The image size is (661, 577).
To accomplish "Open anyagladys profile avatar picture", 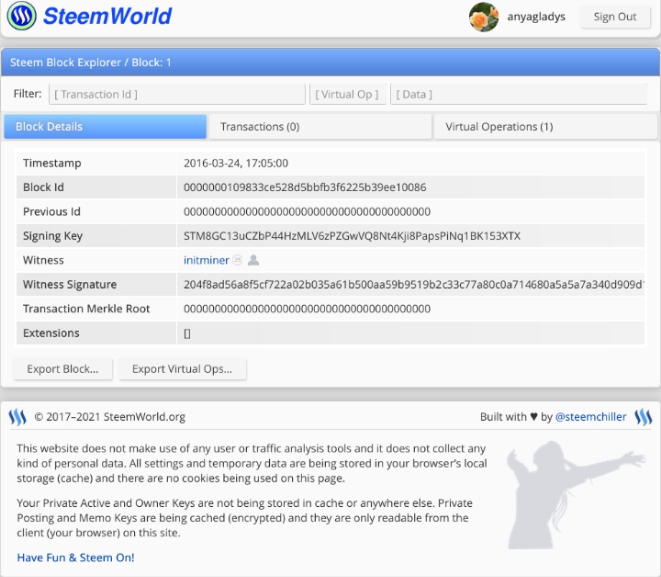I will coord(484,17).
